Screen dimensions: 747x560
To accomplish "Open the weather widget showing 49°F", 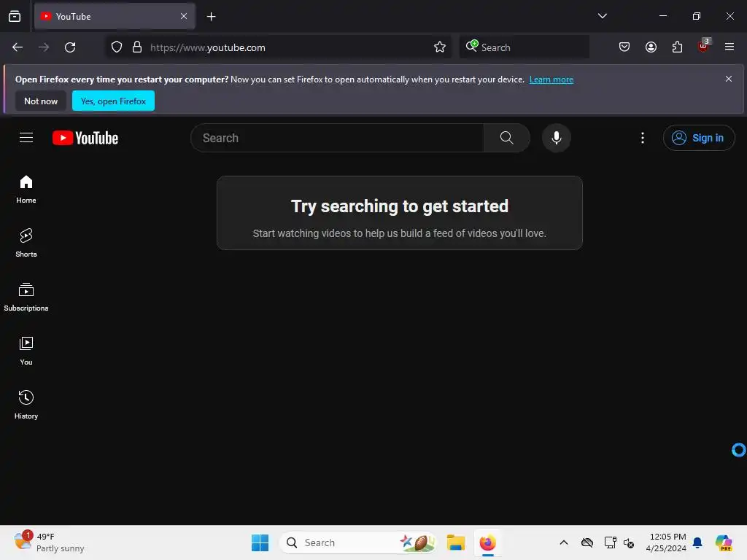I will [49, 542].
